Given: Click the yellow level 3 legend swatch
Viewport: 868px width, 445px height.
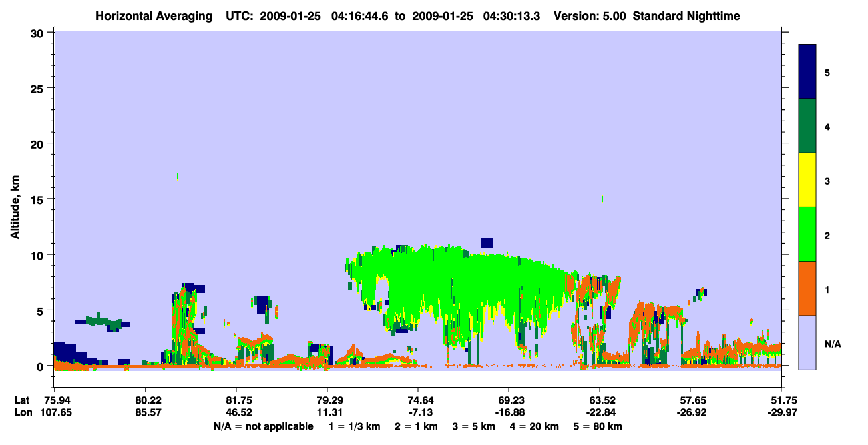Looking at the screenshot, I should (x=807, y=180).
